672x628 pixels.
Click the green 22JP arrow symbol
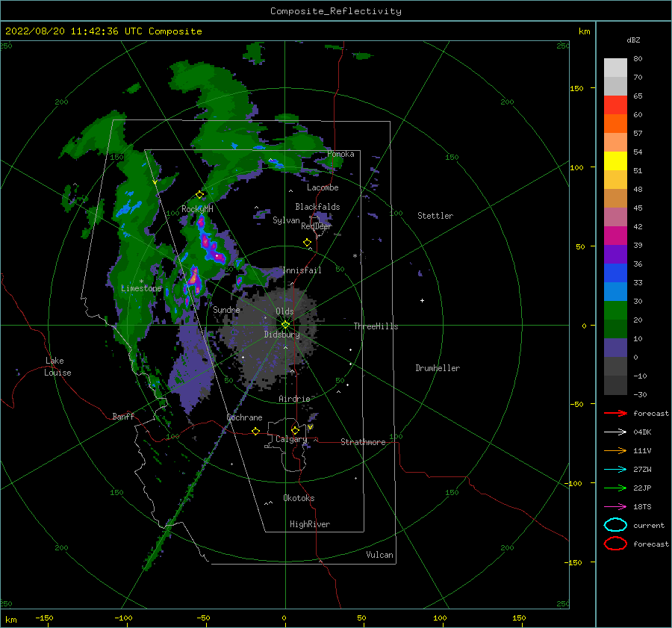[615, 488]
